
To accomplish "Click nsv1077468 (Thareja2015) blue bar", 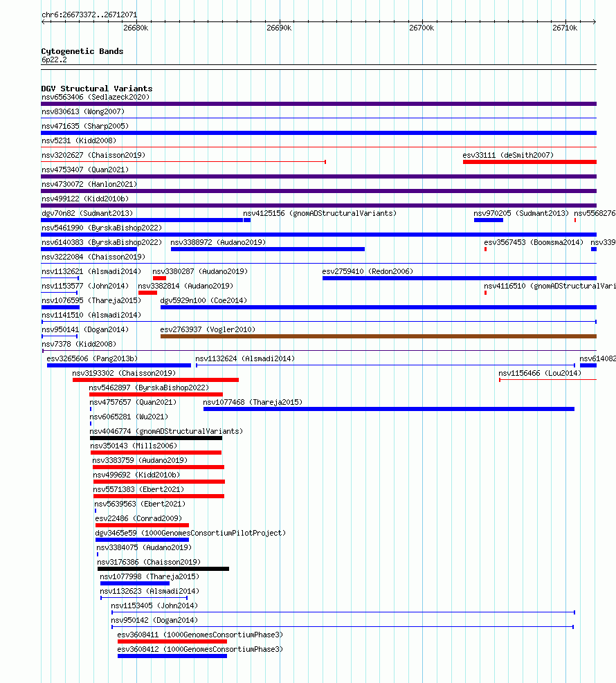I will [388, 409].
